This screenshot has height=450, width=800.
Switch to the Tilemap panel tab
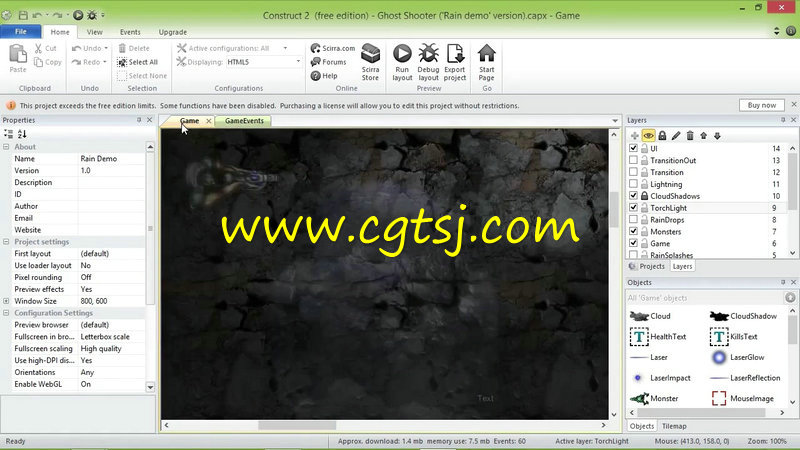click(x=674, y=426)
